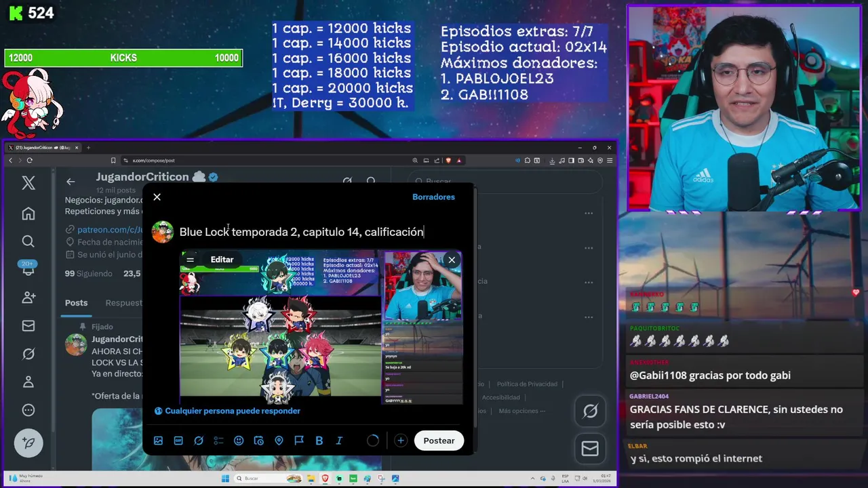This screenshot has width=868, height=488.
Task: Go back arrow on profile page
Action: [71, 181]
